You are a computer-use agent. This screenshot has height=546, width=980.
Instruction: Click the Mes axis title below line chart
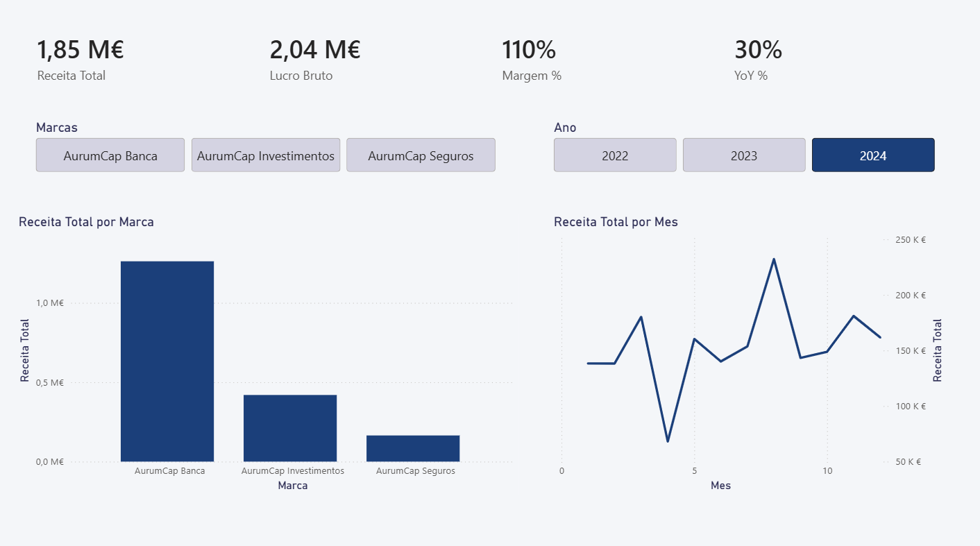point(720,486)
